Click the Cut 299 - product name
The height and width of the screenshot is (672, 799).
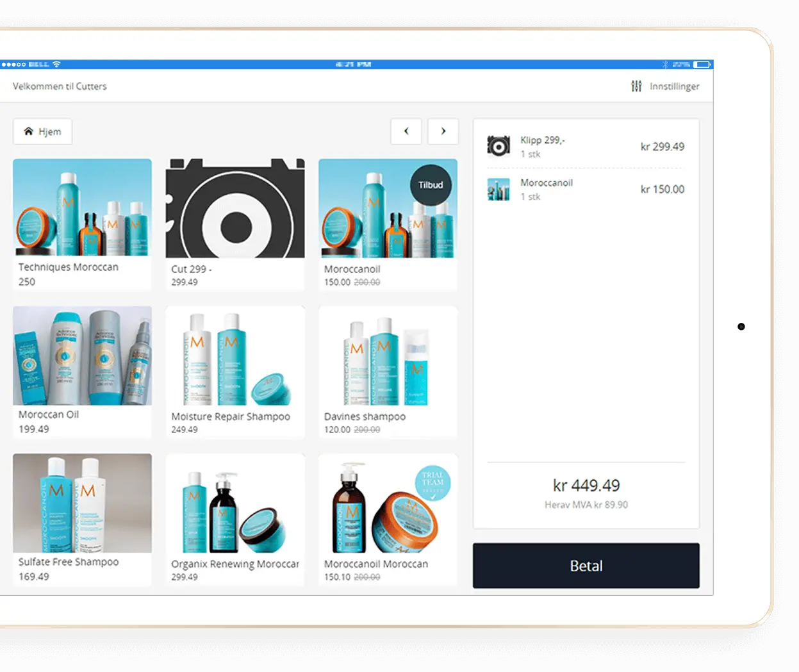pos(192,269)
